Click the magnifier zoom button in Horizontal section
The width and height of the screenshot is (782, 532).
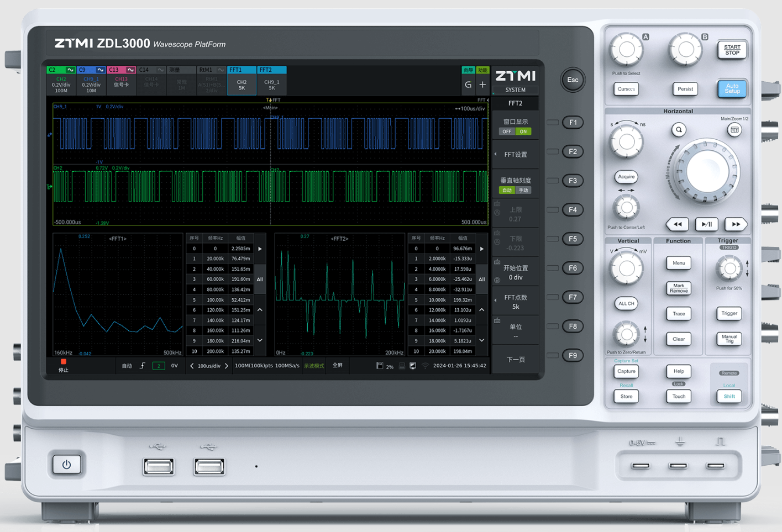click(679, 130)
